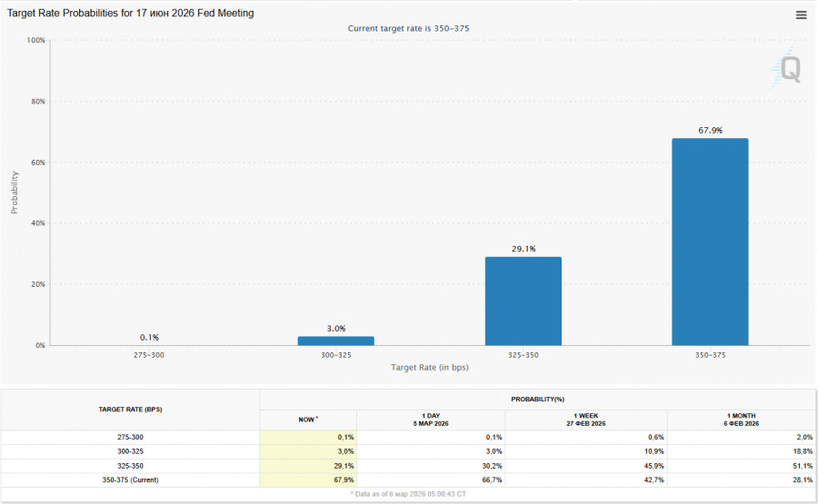Click the 350-375 x-axis label
The width and height of the screenshot is (818, 504).
(710, 355)
